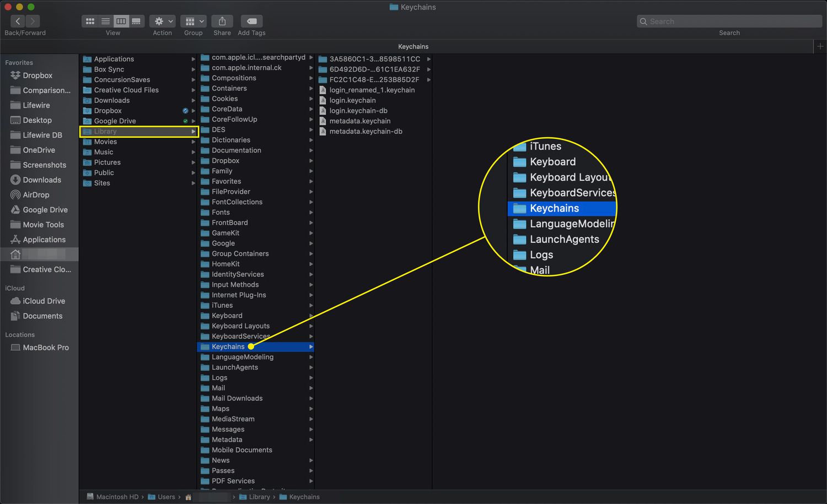Select the Internet Plug-Ins folder
The height and width of the screenshot is (504, 827).
coord(256,295)
